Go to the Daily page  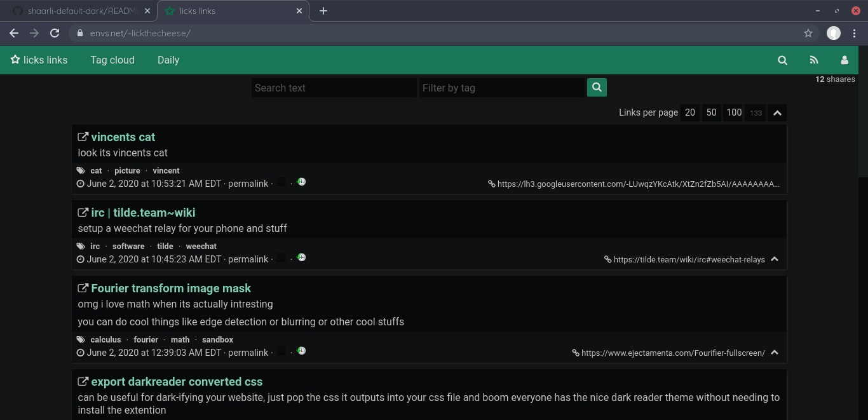coord(168,60)
